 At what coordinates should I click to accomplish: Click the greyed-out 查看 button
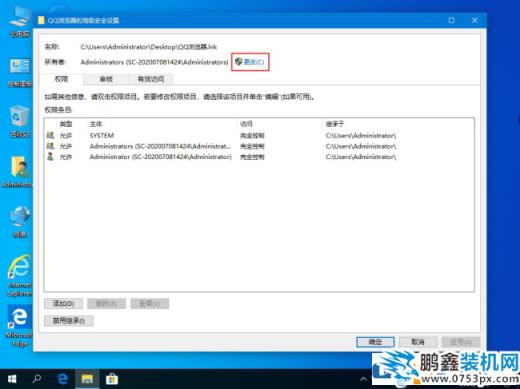(150, 303)
